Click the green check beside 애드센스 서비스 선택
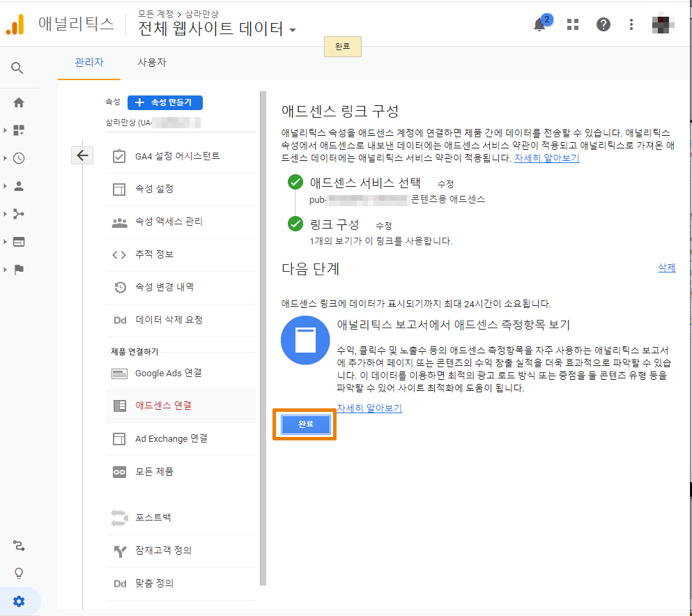The width and height of the screenshot is (692, 616). [295, 182]
